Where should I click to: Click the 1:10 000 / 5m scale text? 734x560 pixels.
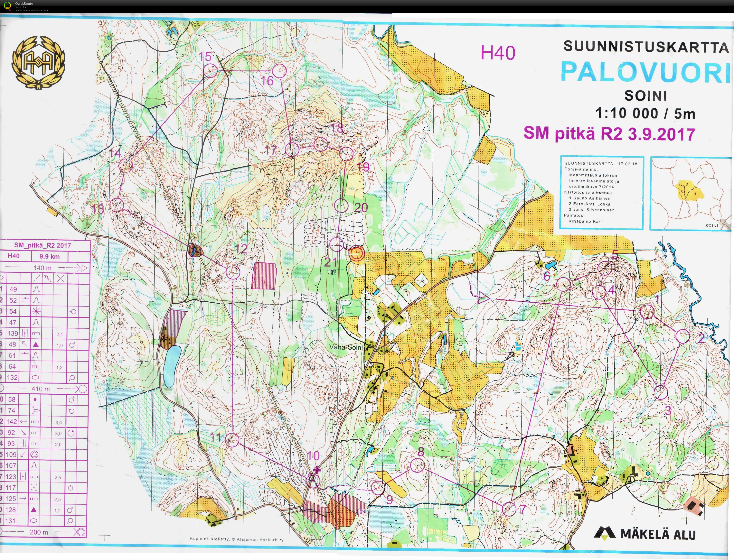(645, 114)
